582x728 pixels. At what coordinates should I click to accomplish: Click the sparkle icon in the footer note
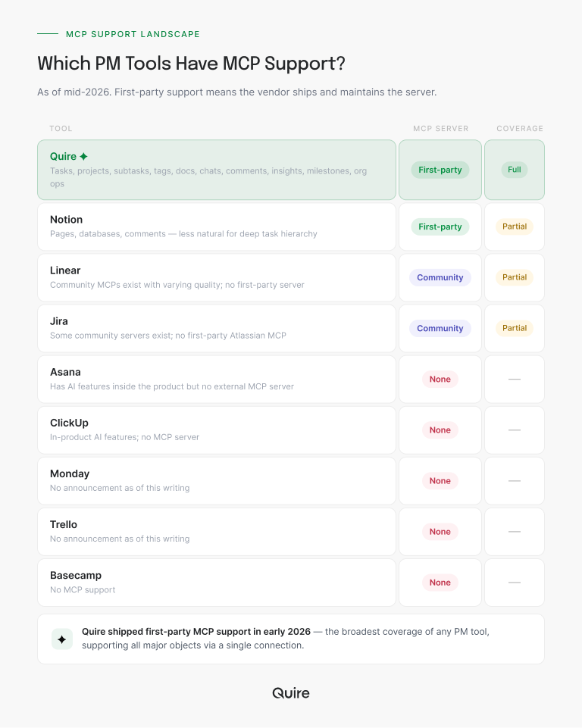click(x=62, y=639)
